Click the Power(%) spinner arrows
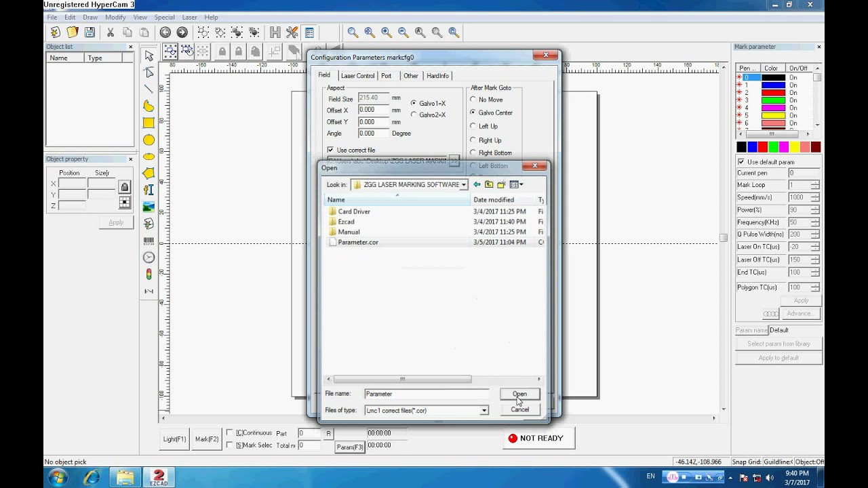This screenshot has width=868, height=488. 814,210
